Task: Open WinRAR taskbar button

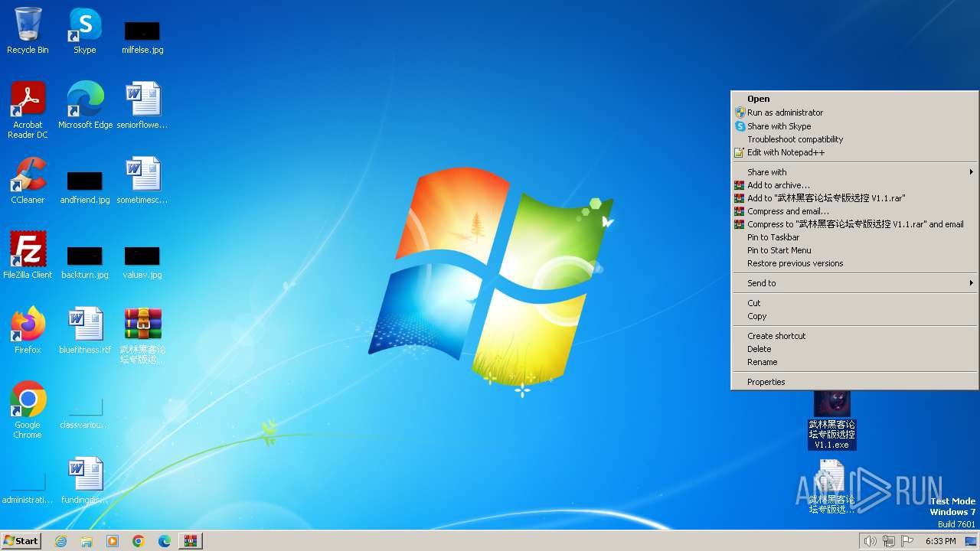Action: coord(191,541)
